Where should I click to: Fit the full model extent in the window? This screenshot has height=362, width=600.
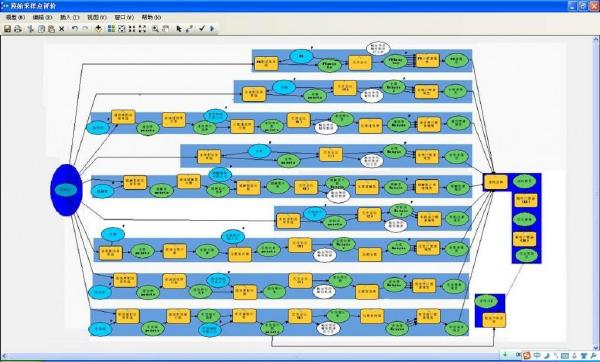pos(122,29)
